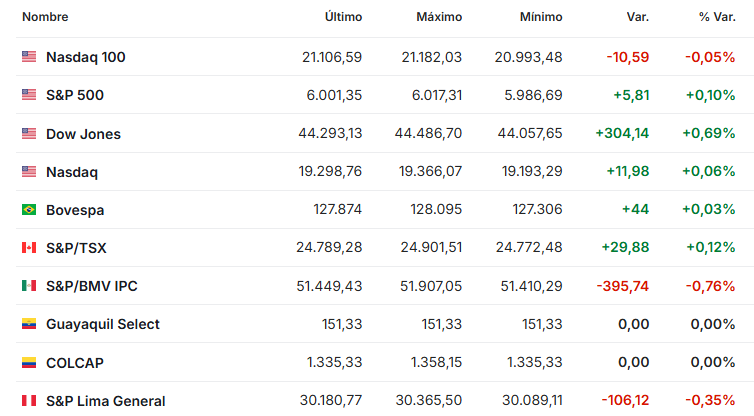Click the Mexico flag next to S&P/BMV IPC
Screen dimensions: 754x416
click(x=29, y=286)
